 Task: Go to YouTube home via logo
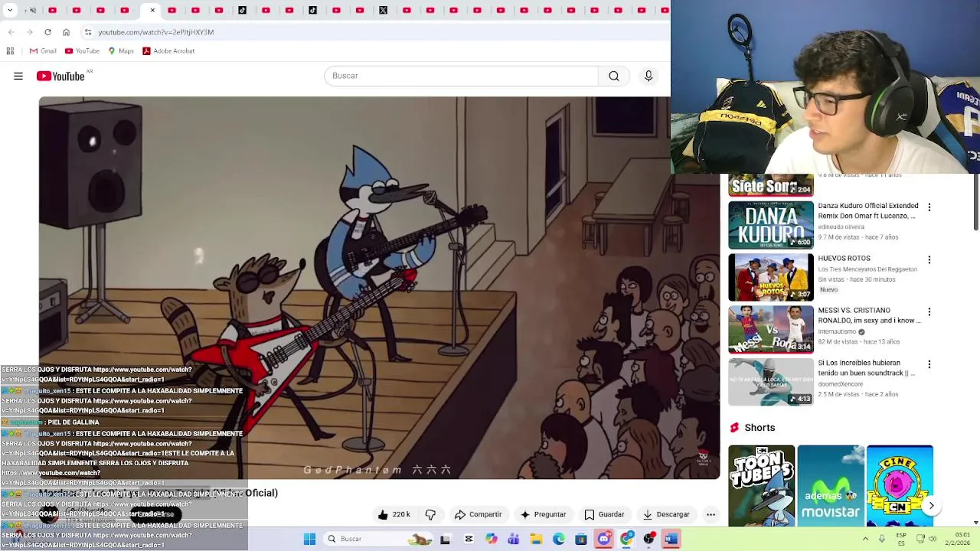coord(60,76)
